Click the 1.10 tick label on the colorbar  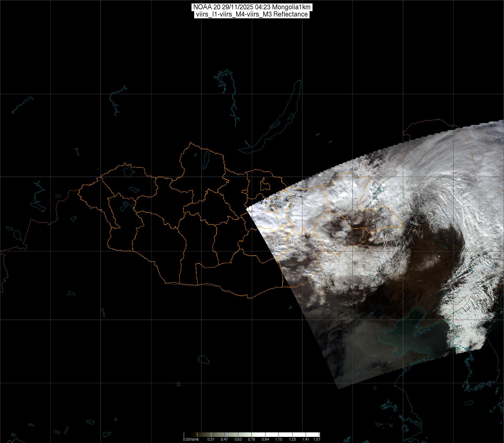(278, 439)
